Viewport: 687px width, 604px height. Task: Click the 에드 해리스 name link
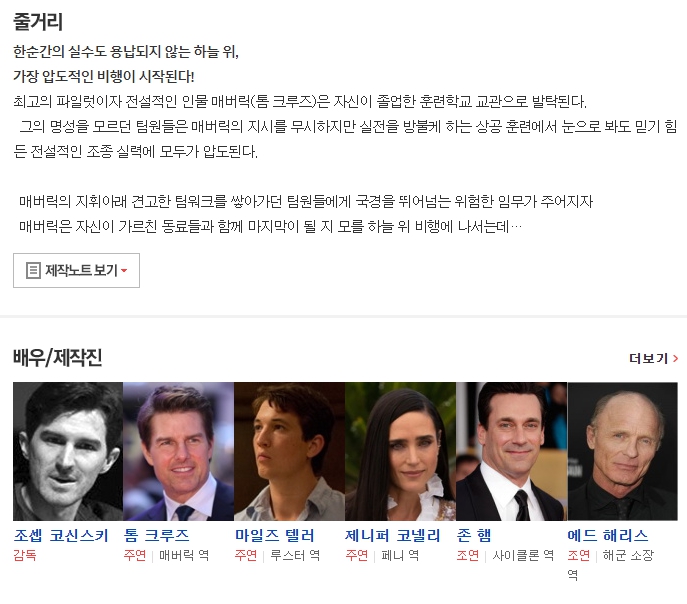(608, 535)
